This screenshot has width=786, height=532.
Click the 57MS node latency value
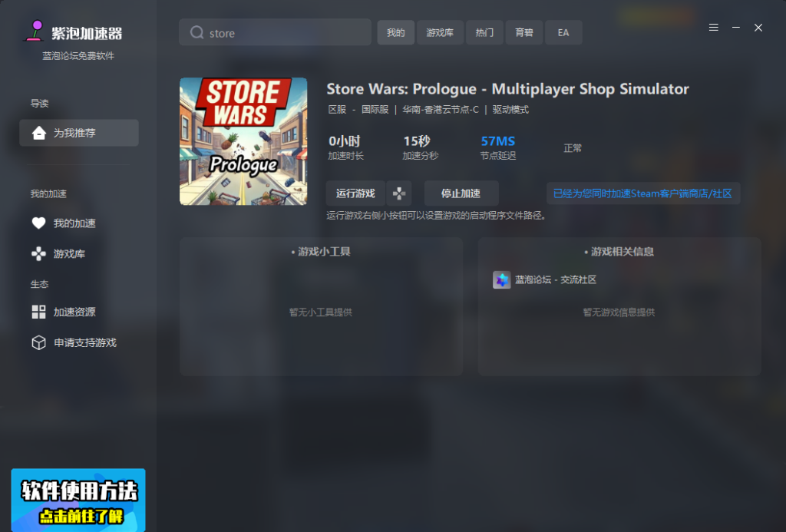497,141
